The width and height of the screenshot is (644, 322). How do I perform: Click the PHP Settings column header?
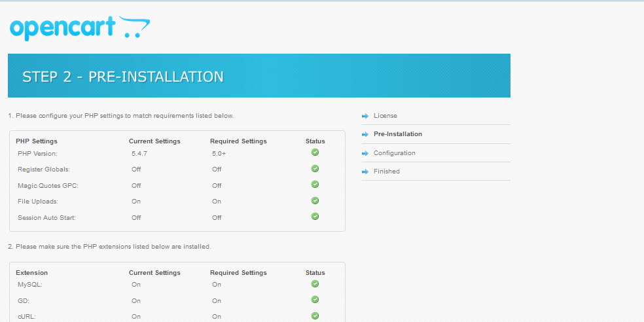pos(37,141)
